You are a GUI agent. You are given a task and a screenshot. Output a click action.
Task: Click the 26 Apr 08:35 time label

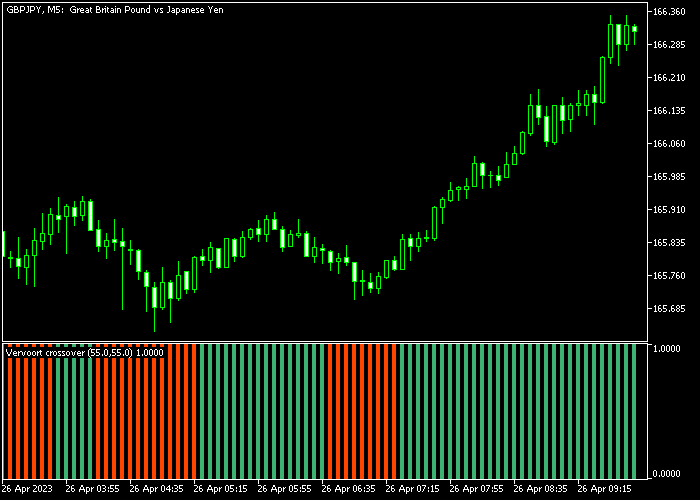540,488
